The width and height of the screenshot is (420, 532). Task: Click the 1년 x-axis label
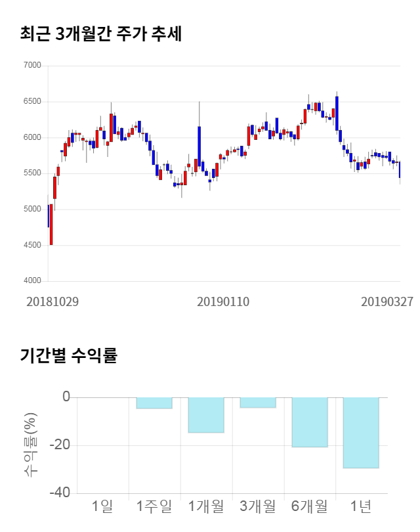pos(361,506)
